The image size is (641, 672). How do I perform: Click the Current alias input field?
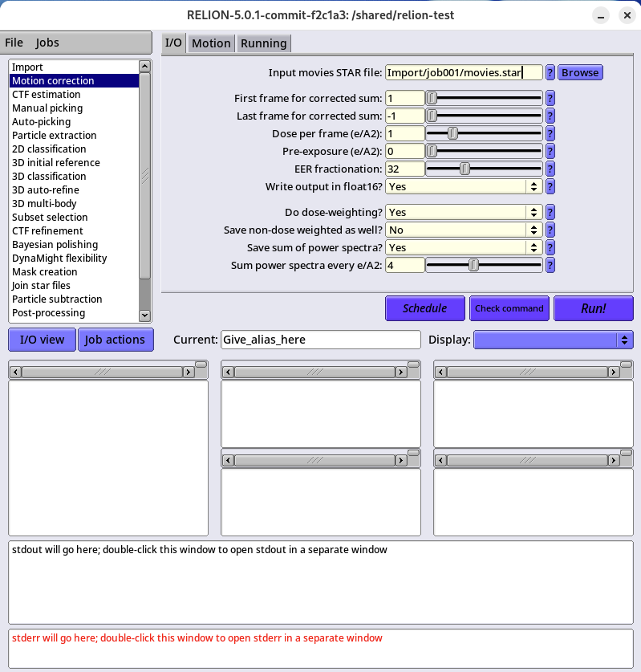(x=321, y=340)
